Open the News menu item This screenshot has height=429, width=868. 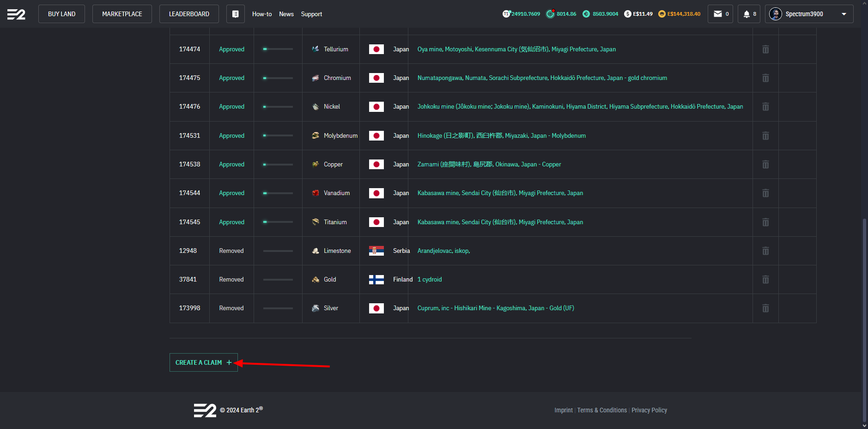tap(286, 14)
